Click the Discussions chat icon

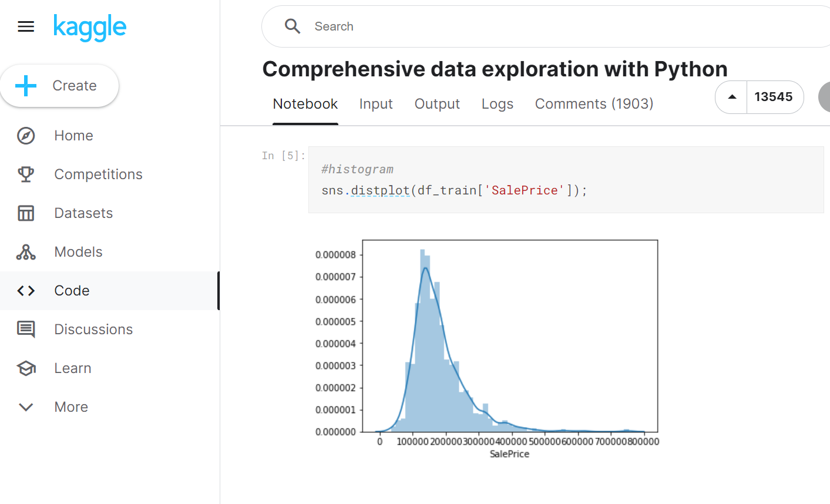click(26, 330)
